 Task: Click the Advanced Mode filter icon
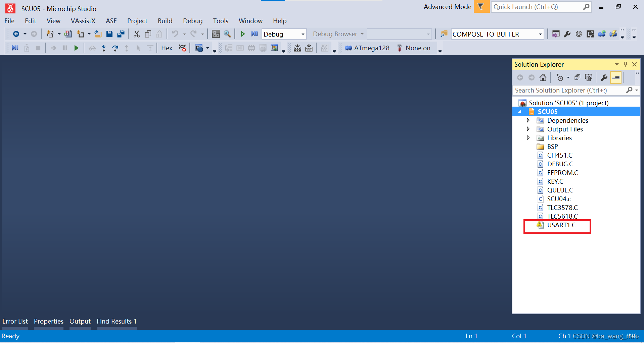tap(481, 6)
